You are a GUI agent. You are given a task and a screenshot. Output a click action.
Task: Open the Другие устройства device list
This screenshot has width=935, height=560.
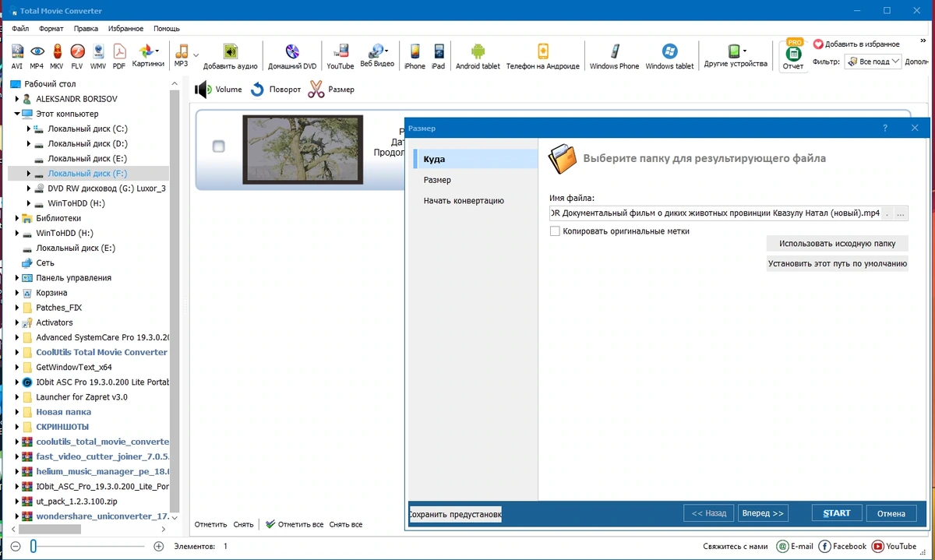[736, 56]
